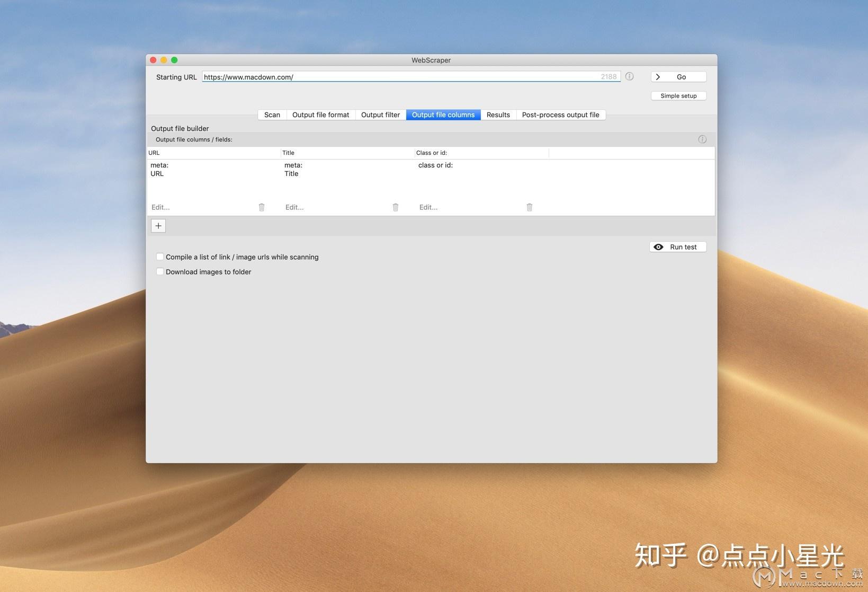Focus the Starting URL input field

pos(411,77)
